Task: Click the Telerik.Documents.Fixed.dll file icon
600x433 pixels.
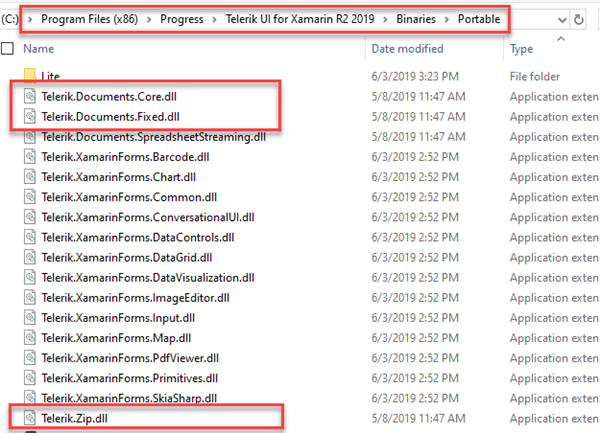Action: (x=30, y=116)
